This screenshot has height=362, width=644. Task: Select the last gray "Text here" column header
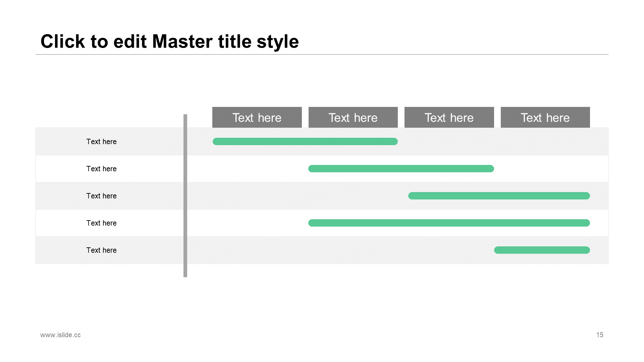[545, 117]
